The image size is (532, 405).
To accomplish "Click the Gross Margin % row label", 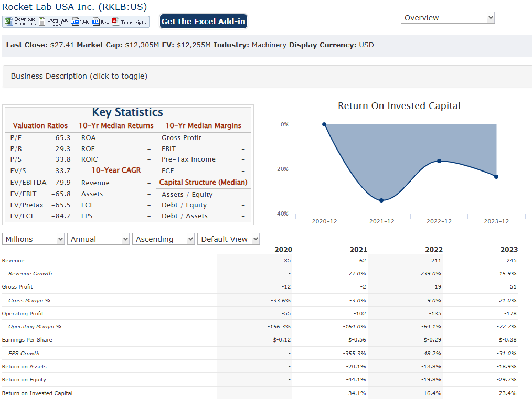I will coord(29,301).
